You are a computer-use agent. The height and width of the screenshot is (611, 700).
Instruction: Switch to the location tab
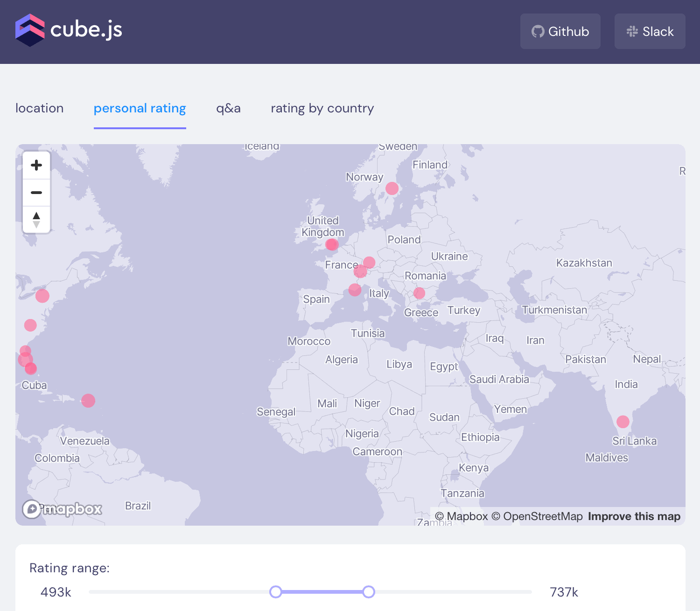point(40,108)
